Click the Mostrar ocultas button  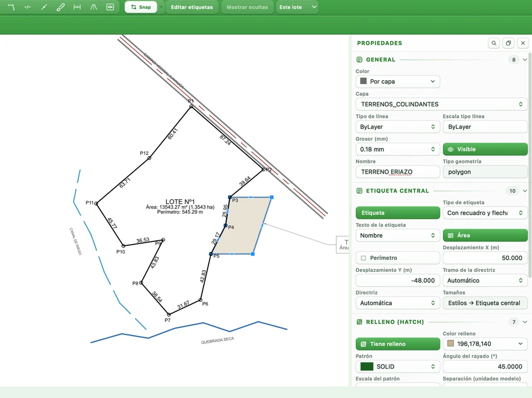coord(247,7)
